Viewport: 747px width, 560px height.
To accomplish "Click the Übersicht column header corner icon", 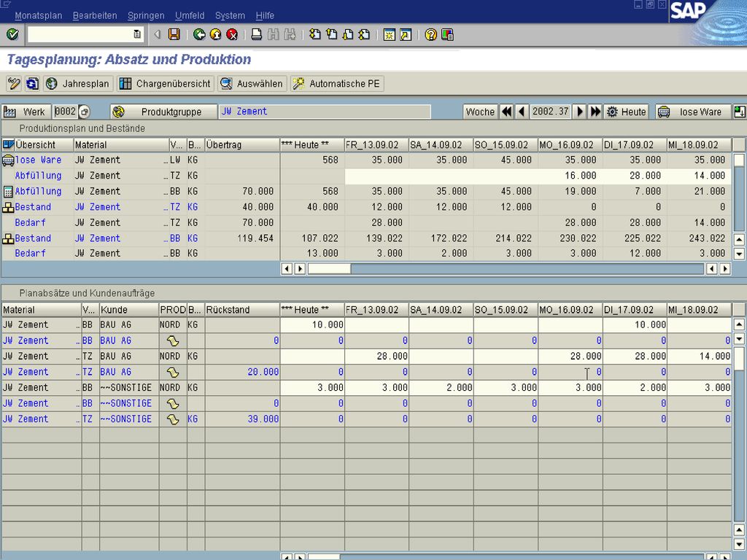I will (x=8, y=144).
